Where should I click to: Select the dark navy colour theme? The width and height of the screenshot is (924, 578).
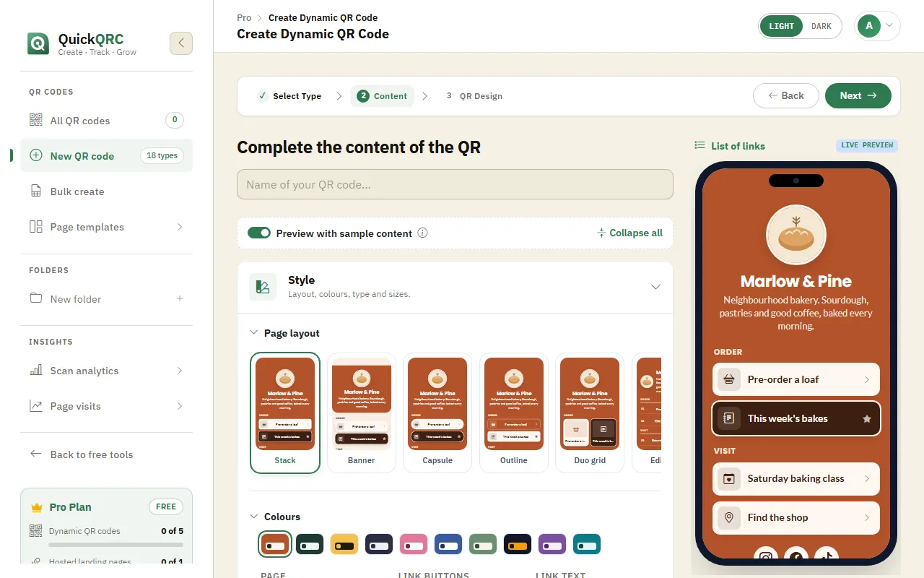click(x=379, y=544)
